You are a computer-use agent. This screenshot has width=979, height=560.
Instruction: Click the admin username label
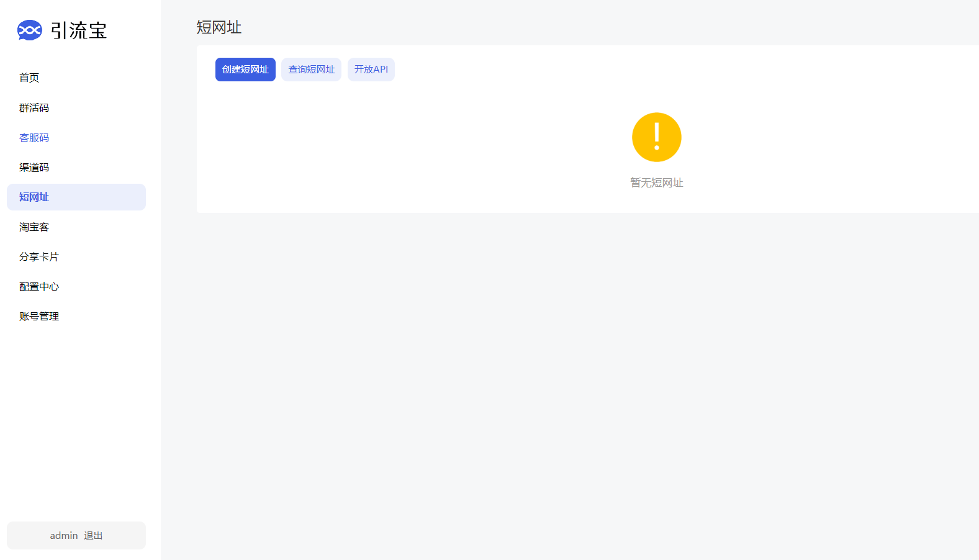(x=63, y=535)
